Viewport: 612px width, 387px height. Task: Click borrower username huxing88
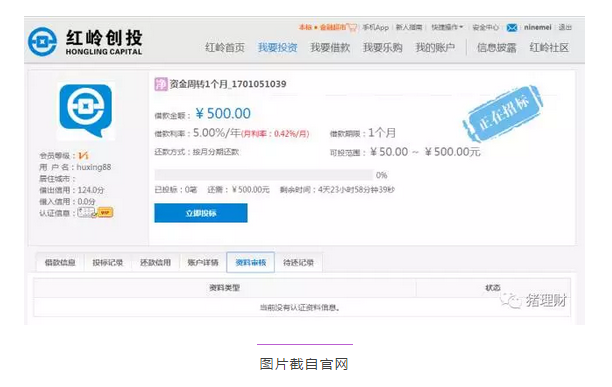point(94,167)
